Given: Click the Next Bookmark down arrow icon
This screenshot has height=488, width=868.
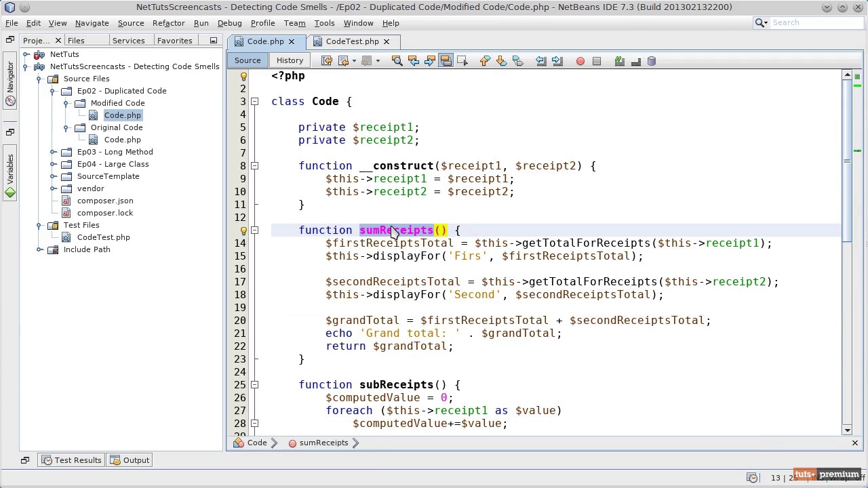Looking at the screenshot, I should (501, 61).
